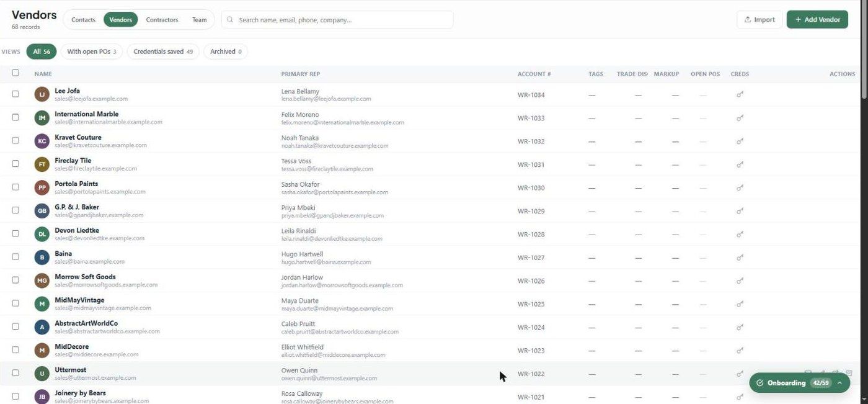Click the AbstractArtWorldCo vendor name
Image resolution: width=868 pixels, height=404 pixels.
86,323
